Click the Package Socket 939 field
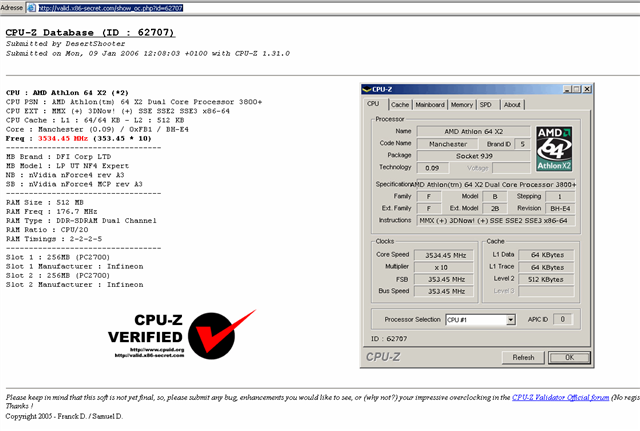Image resolution: width=640 pixels, height=431 pixels. click(473, 156)
